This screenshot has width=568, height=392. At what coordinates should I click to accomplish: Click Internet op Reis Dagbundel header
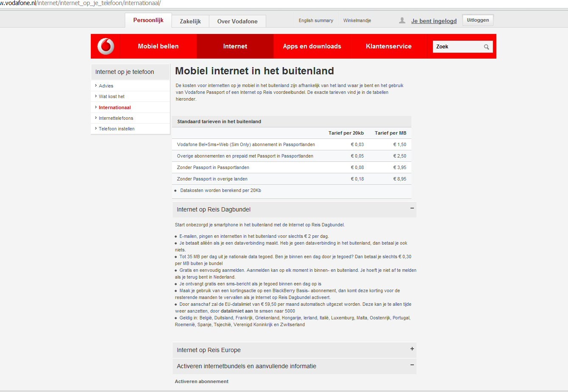click(x=294, y=209)
